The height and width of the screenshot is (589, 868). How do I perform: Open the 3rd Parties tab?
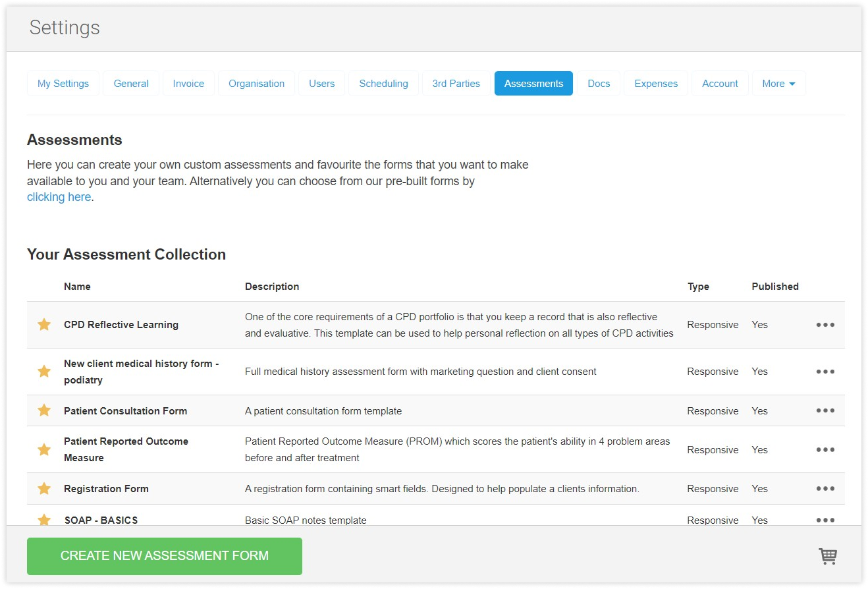click(x=456, y=84)
